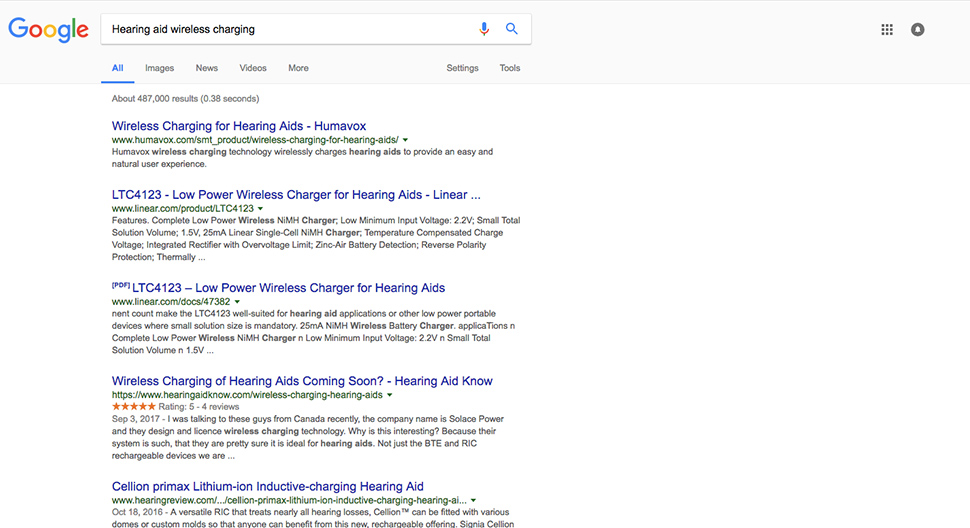
Task: Click the www.linear.com/product/LTC4123 URL text
Action: click(x=182, y=209)
